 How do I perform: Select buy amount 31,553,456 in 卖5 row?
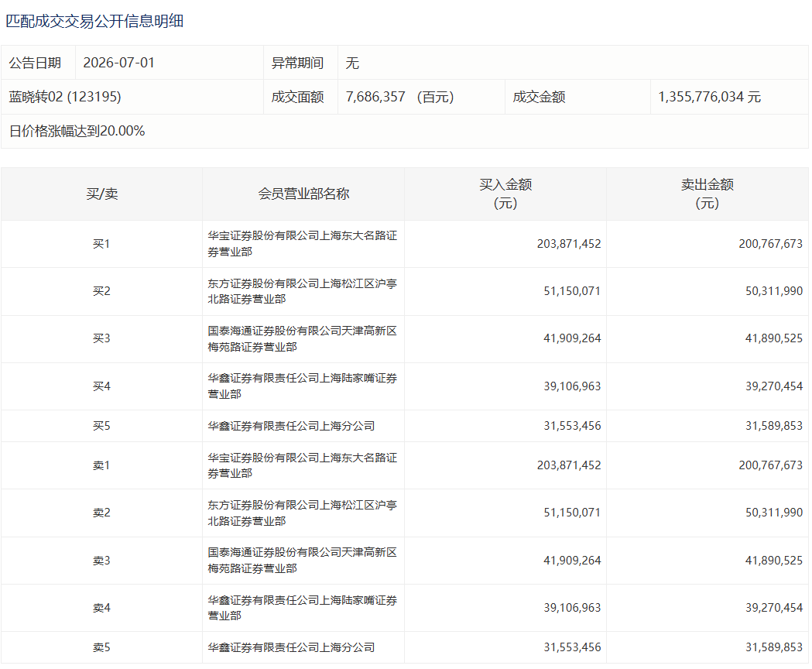tap(572, 647)
